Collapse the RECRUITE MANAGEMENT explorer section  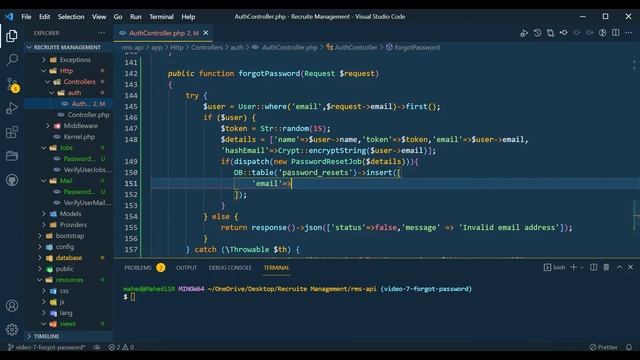click(67, 47)
